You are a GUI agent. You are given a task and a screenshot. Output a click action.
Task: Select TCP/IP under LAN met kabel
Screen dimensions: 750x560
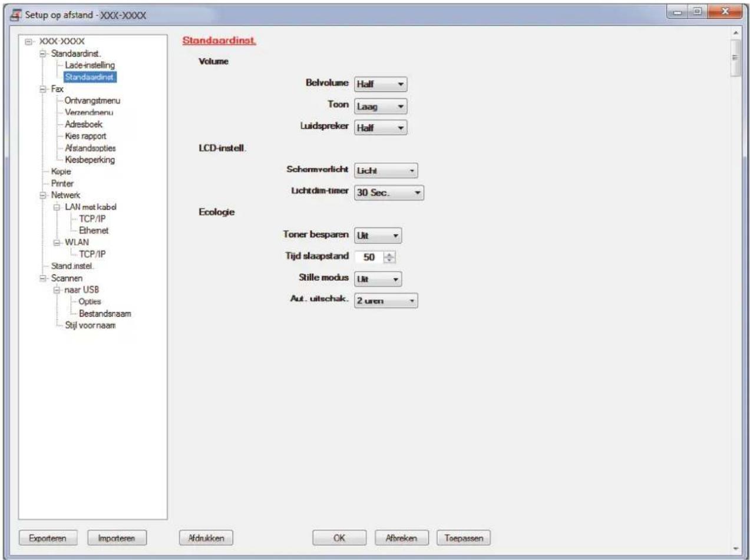92,218
